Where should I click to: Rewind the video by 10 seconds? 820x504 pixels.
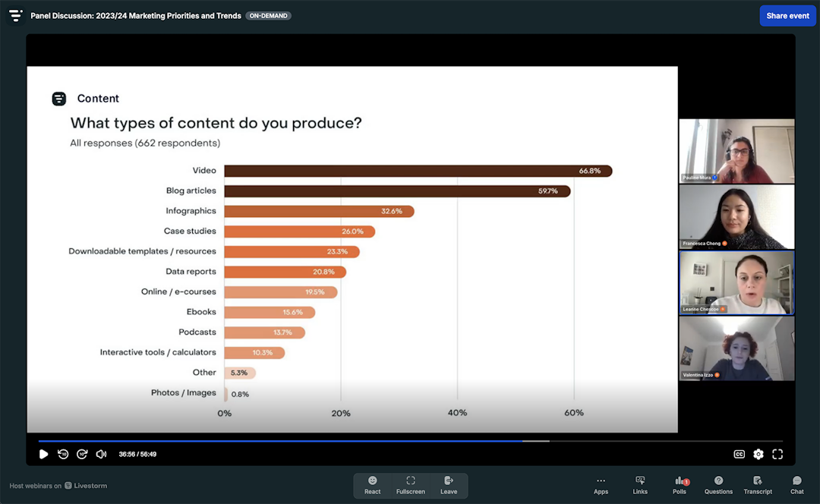click(63, 455)
